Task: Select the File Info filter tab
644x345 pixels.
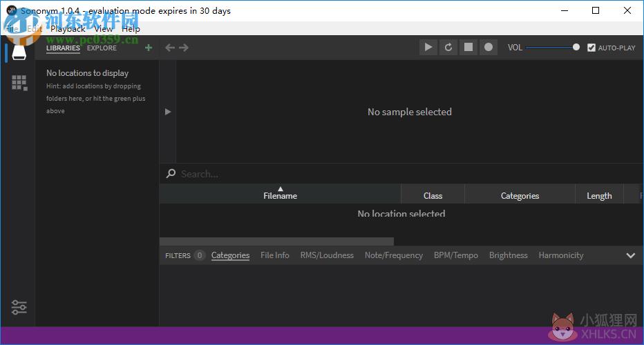Action: 275,255
